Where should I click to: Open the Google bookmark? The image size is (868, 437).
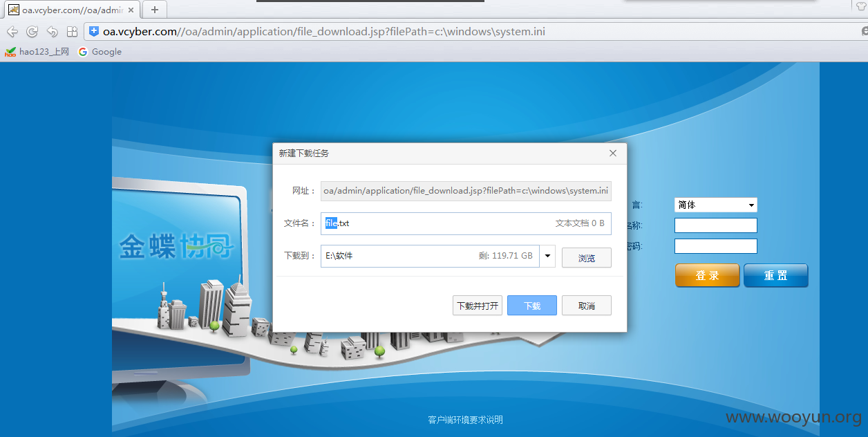point(100,52)
